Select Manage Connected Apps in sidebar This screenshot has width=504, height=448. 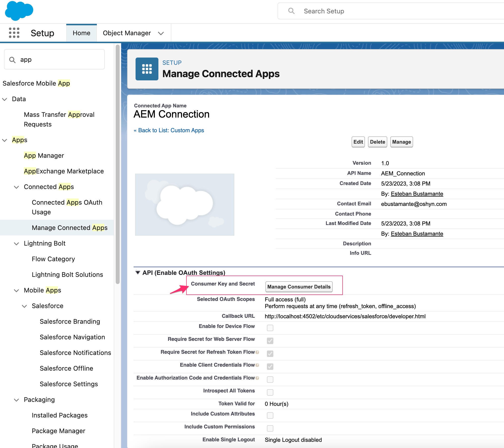[70, 227]
